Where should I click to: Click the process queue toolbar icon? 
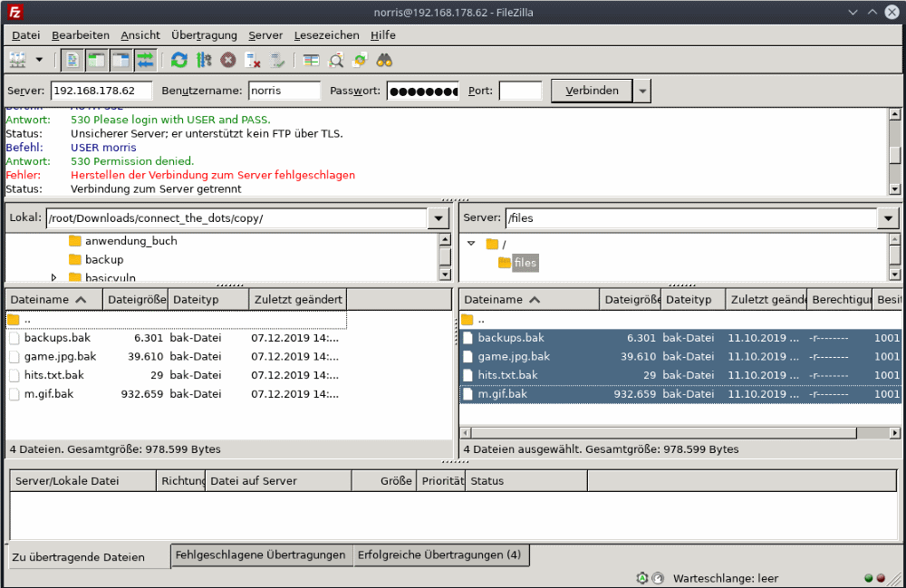click(x=204, y=61)
